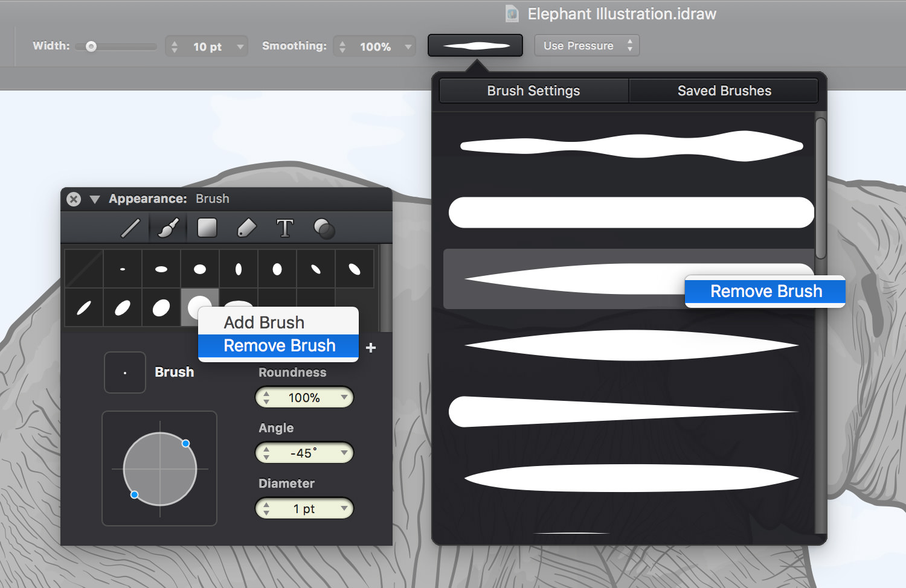Select the Stroke line icon in Appearance panel
906x588 pixels.
pyautogui.click(x=130, y=228)
